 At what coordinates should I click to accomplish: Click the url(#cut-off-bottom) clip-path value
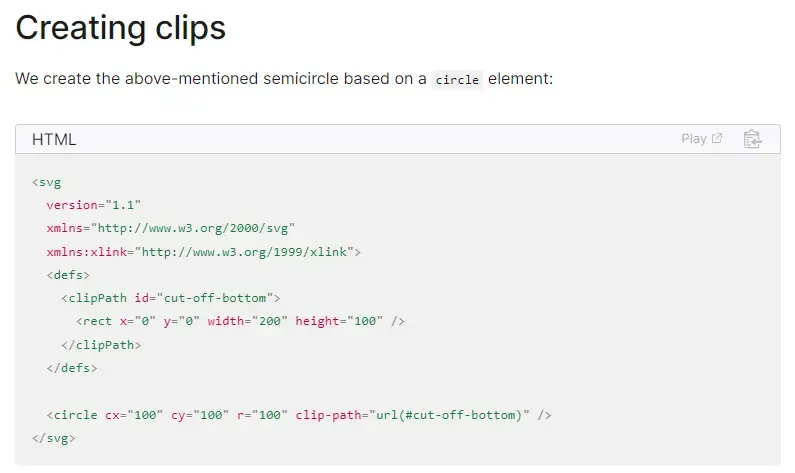(449, 415)
